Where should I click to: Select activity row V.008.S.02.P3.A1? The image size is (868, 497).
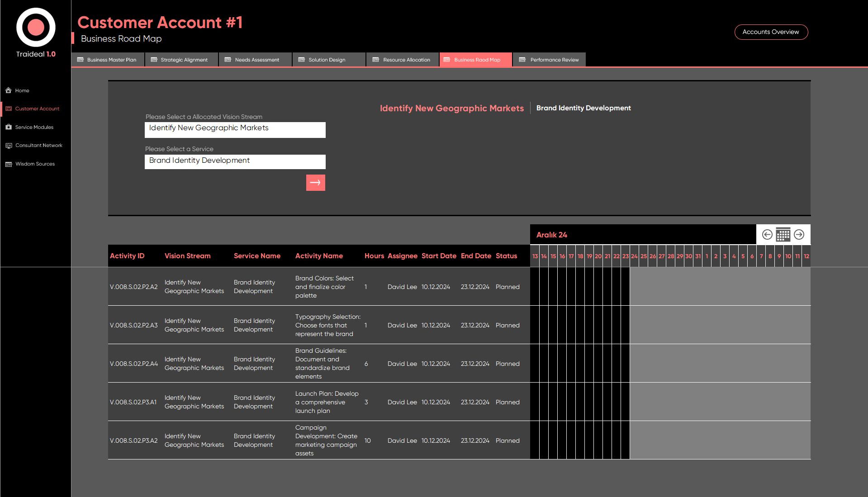pyautogui.click(x=133, y=402)
